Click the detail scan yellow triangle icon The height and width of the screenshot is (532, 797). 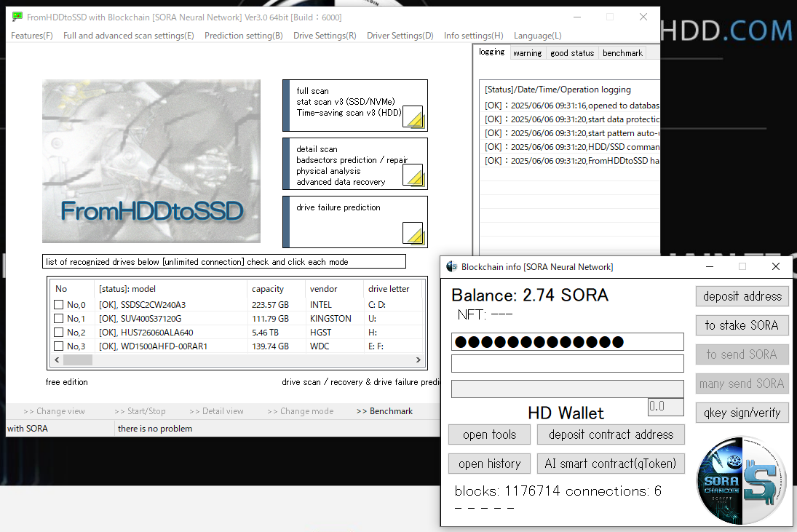coord(413,175)
